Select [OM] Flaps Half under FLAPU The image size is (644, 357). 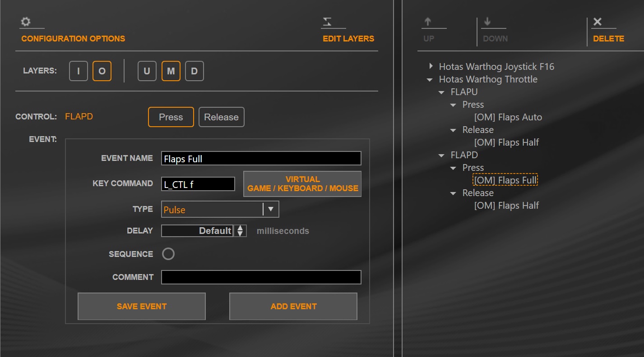pyautogui.click(x=506, y=142)
